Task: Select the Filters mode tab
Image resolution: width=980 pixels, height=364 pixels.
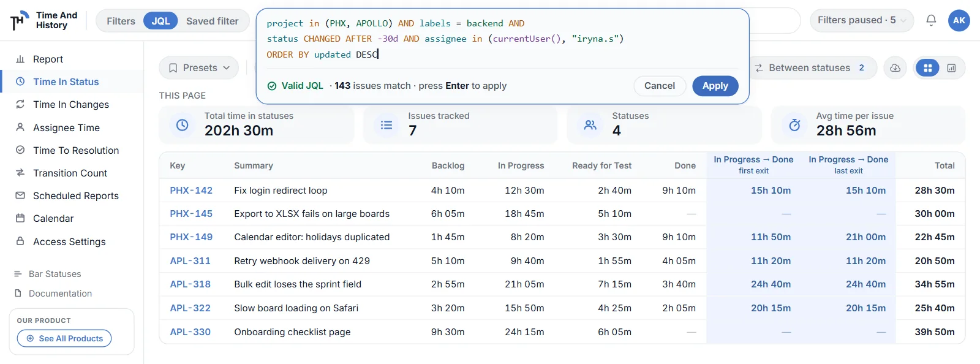Action: pos(121,21)
